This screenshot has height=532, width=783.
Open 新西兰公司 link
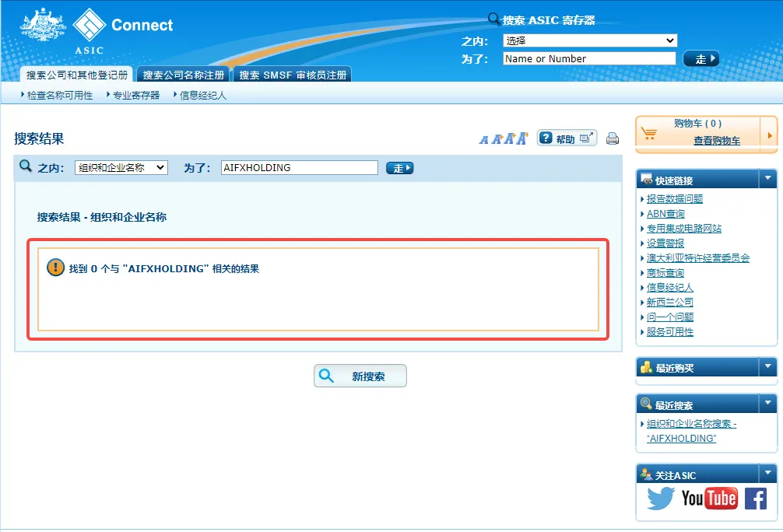click(670, 303)
